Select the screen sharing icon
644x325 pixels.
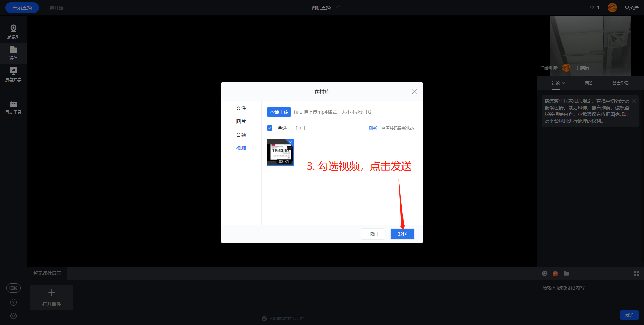pos(13,71)
